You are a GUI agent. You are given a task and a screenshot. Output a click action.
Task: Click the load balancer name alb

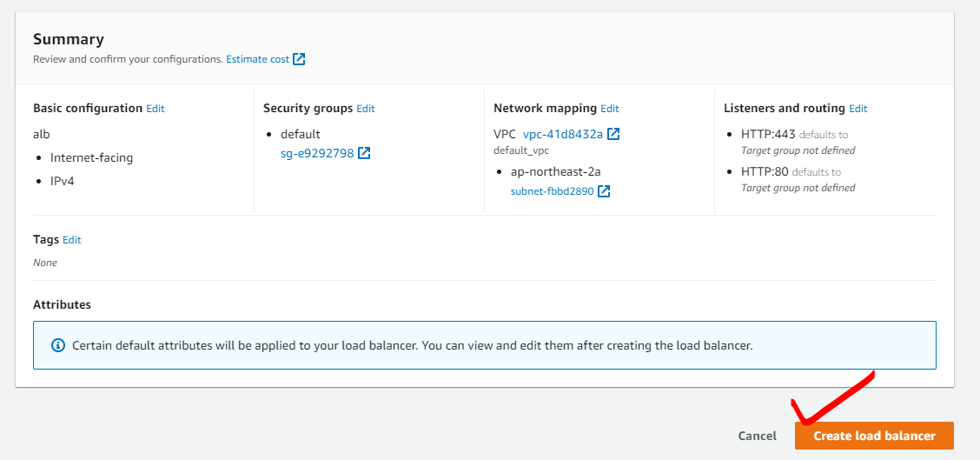pos(41,134)
